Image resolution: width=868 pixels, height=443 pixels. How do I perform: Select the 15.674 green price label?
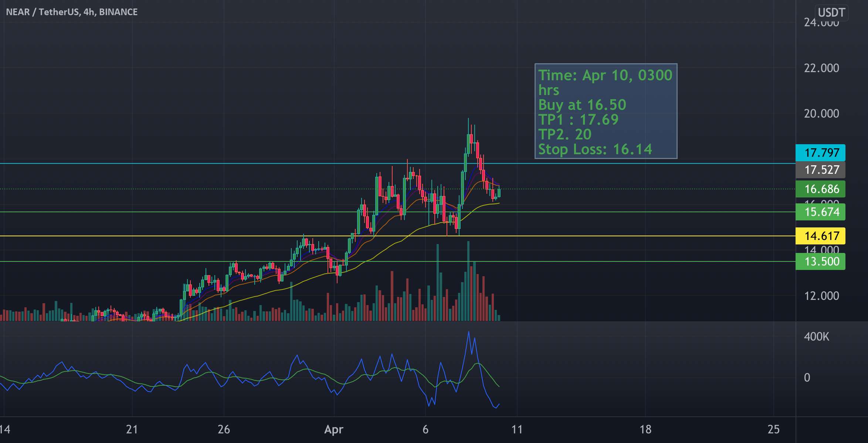click(x=820, y=212)
